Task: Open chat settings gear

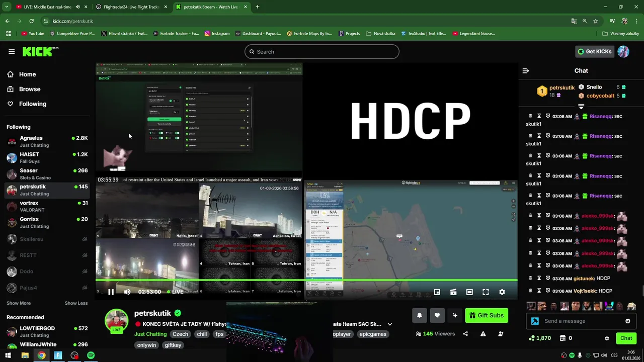Action: (x=607, y=338)
